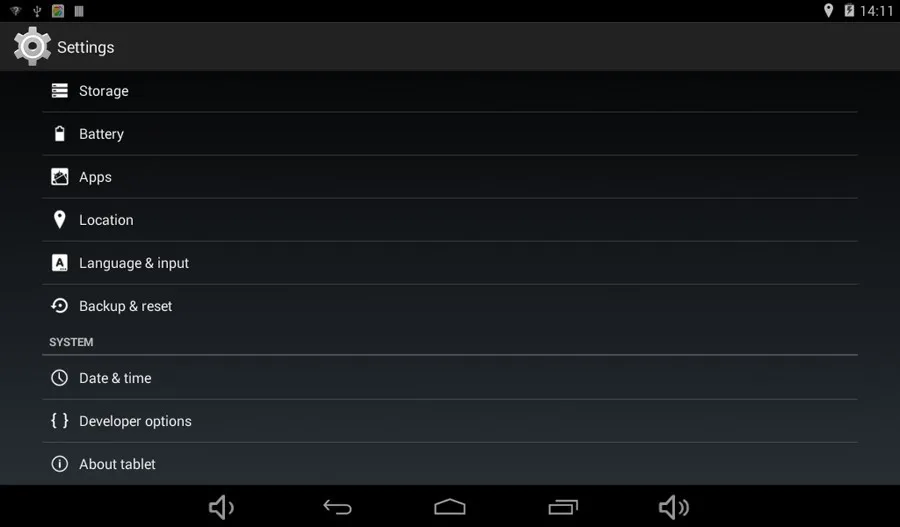Image resolution: width=900 pixels, height=527 pixels.
Task: Tap the Backup & reset icon
Action: tap(60, 306)
